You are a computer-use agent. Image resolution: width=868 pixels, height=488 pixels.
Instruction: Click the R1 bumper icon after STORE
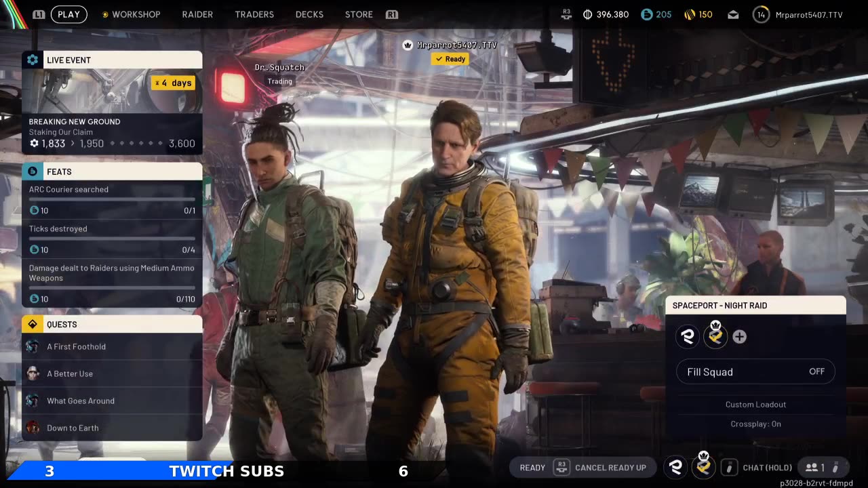tap(391, 14)
